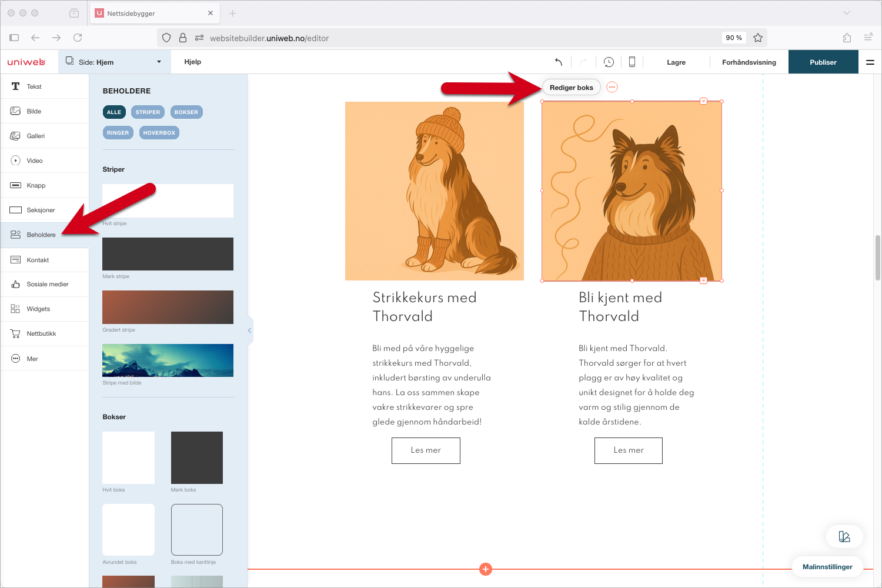This screenshot has width=882, height=588.
Task: Open Malinnstillinger template settings
Action: click(827, 567)
